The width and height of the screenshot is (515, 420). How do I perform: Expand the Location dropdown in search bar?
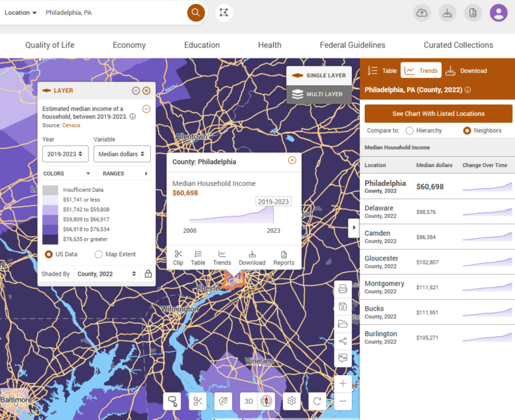pyautogui.click(x=21, y=13)
